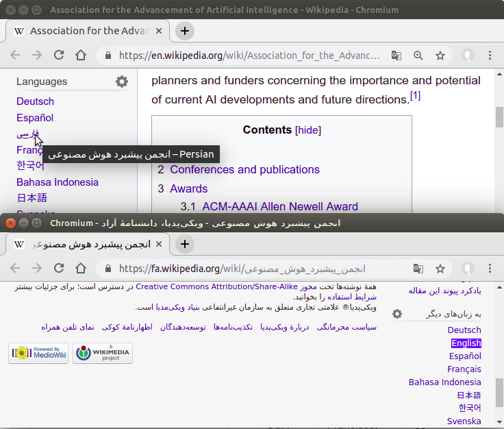Image resolution: width=504 pixels, height=429 pixels.
Task: Open 日本語 link on Persian page
Action: point(469,395)
